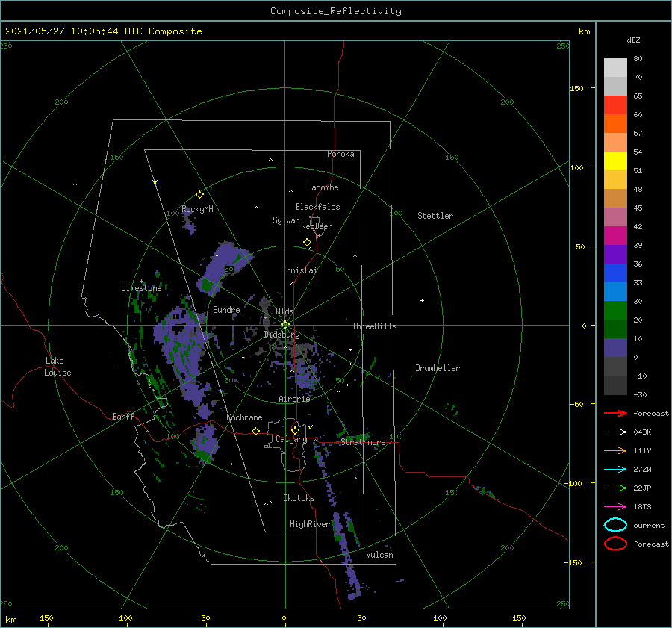Click the slate-purple 10 dBZ color swatch
This screenshot has width=672, height=628.
pyautogui.click(x=615, y=347)
